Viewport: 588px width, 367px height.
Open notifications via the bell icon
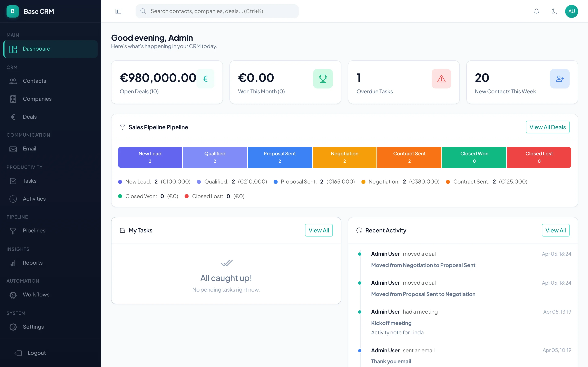tap(537, 11)
